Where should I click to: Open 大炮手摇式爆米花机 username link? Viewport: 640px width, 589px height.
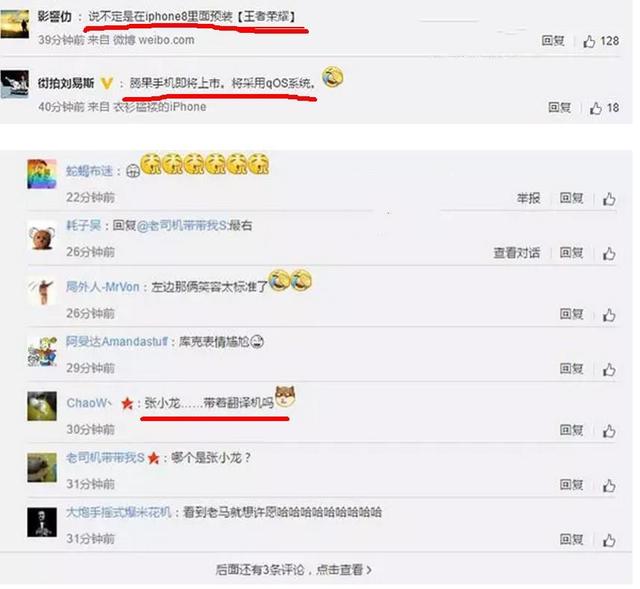tap(119, 512)
